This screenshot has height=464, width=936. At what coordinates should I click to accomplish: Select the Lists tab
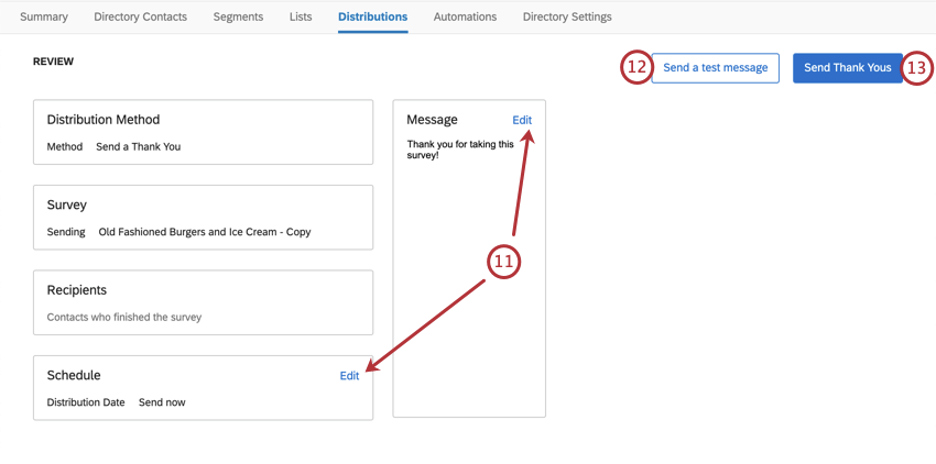[x=301, y=17]
